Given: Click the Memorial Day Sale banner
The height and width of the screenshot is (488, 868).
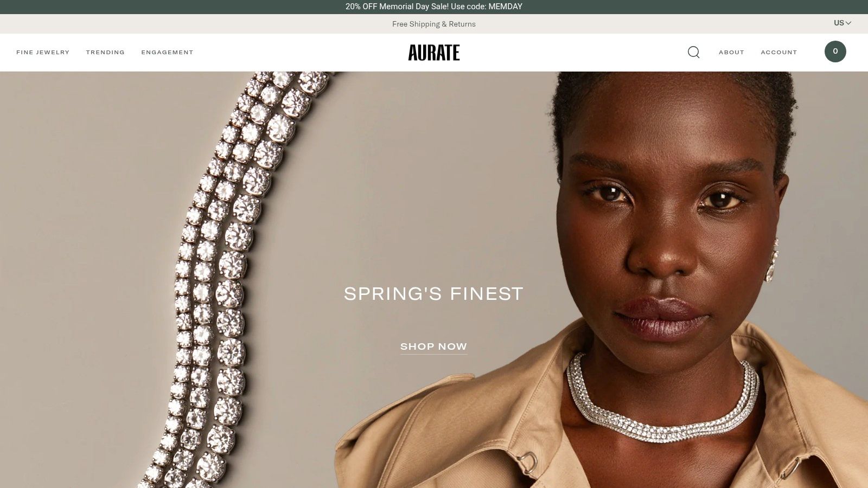Looking at the screenshot, I should pyautogui.click(x=434, y=7).
